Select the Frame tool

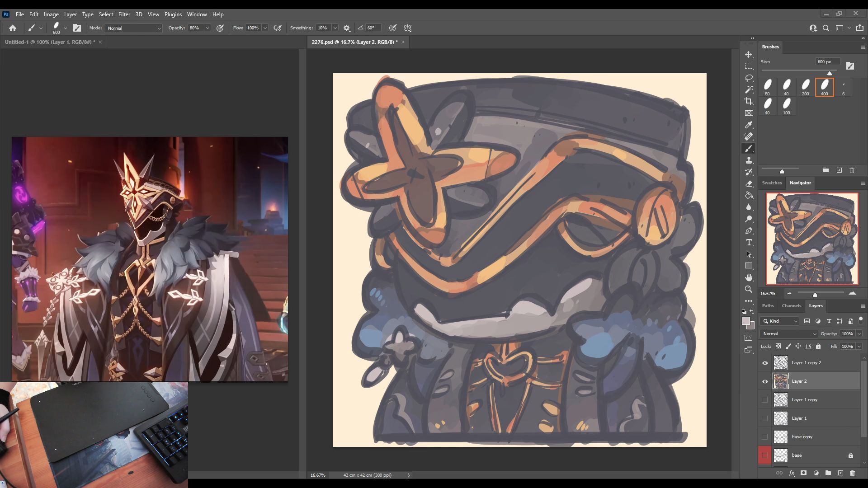tap(749, 113)
